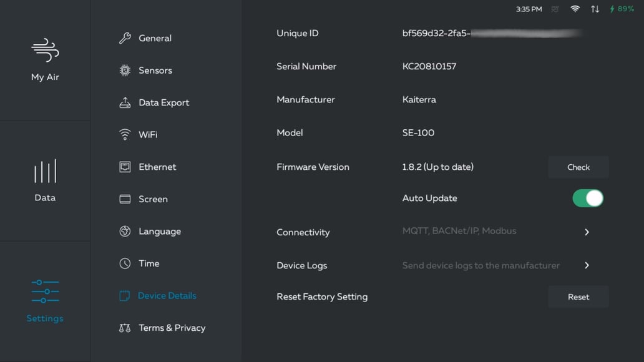644x362 pixels.
Task: Select the WiFi settings icon
Action: click(125, 134)
